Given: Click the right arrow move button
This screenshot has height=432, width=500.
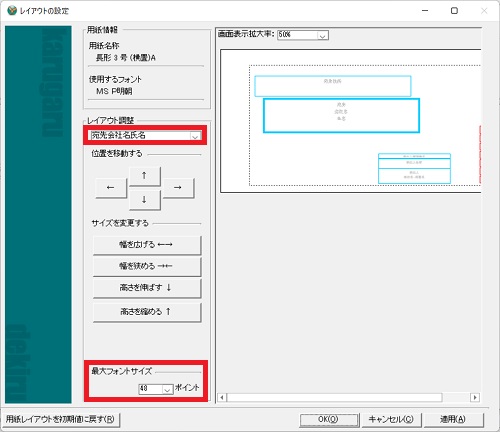Looking at the screenshot, I should (x=178, y=188).
